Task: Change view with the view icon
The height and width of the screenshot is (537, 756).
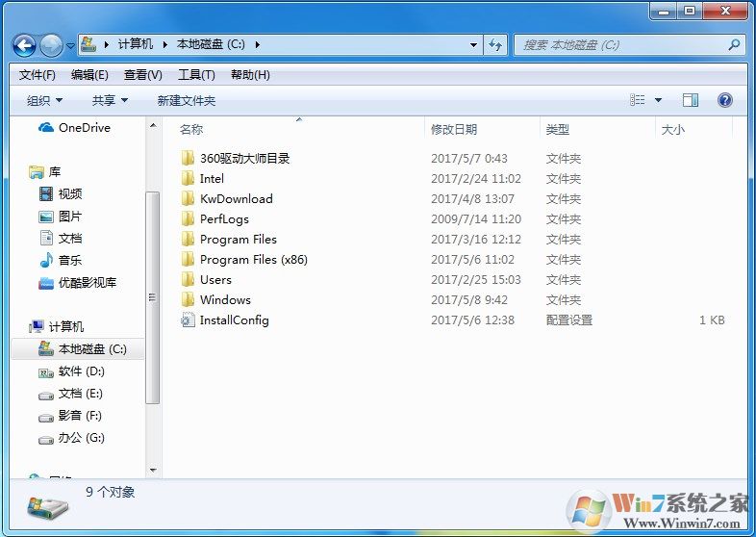Action: click(x=638, y=100)
